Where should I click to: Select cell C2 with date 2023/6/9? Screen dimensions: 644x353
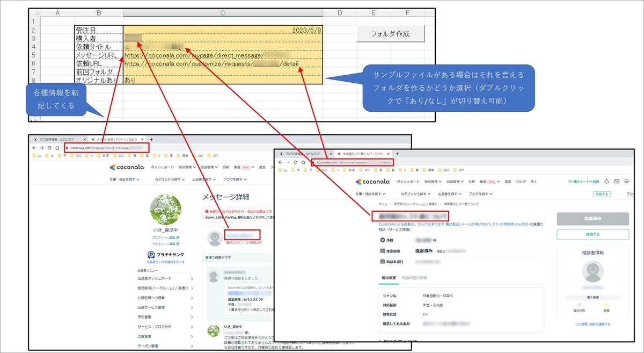[223, 30]
